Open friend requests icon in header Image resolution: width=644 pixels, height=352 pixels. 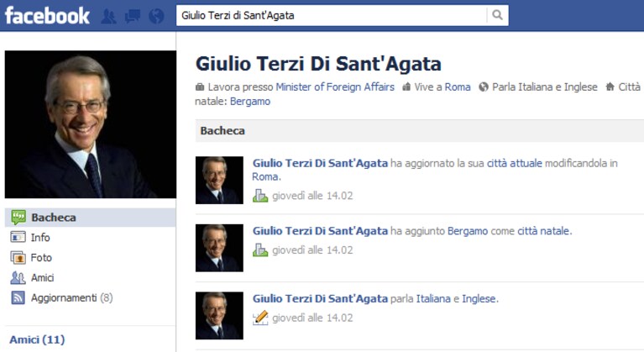coord(109,16)
